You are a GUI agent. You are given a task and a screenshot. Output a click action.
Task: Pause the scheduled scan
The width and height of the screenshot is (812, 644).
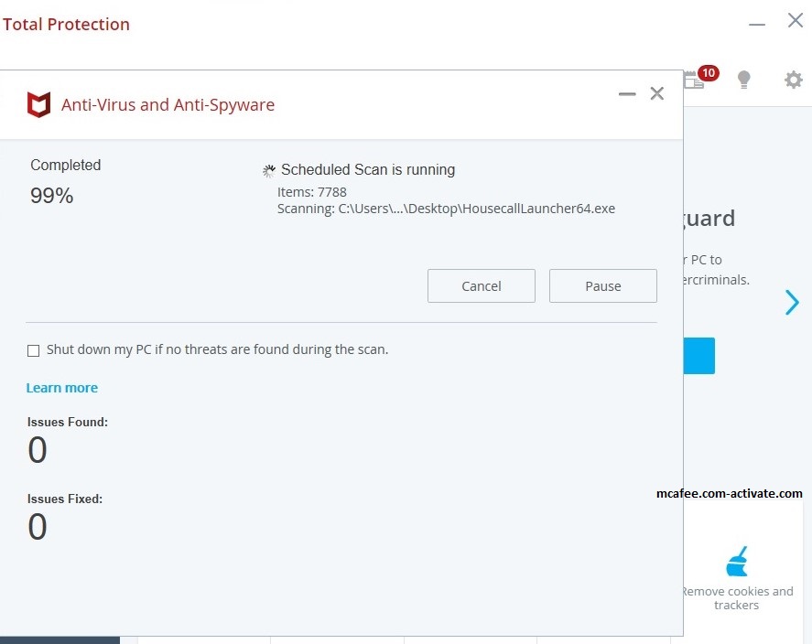(x=602, y=285)
